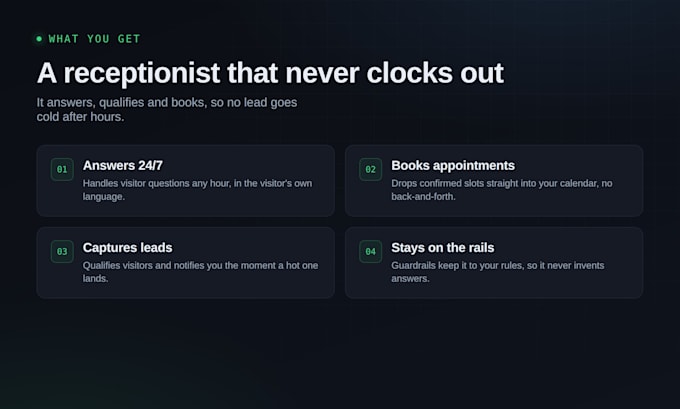Image resolution: width=680 pixels, height=409 pixels.
Task: Click the 03 number badge
Action: click(62, 252)
